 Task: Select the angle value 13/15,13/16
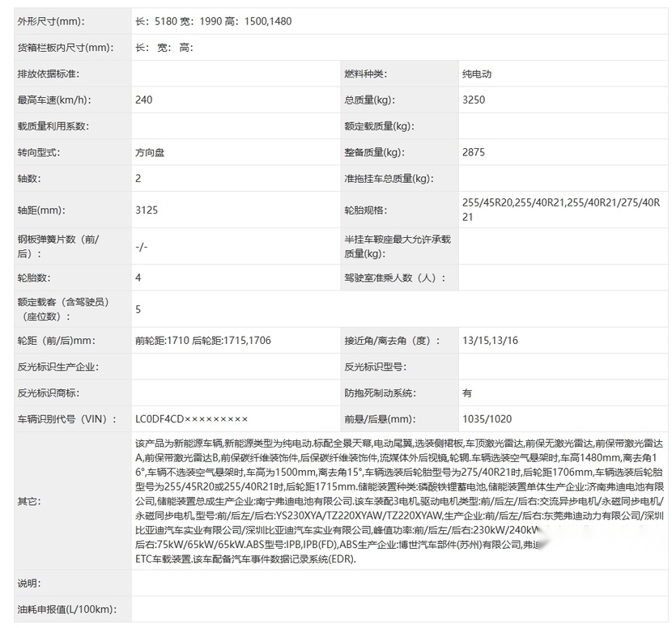(490, 341)
